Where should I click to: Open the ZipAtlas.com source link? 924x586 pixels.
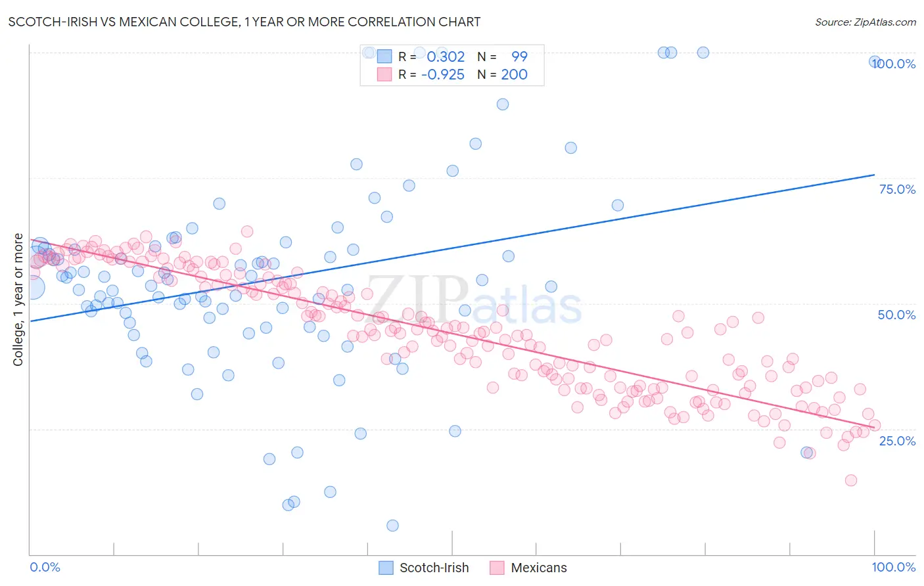click(866, 22)
